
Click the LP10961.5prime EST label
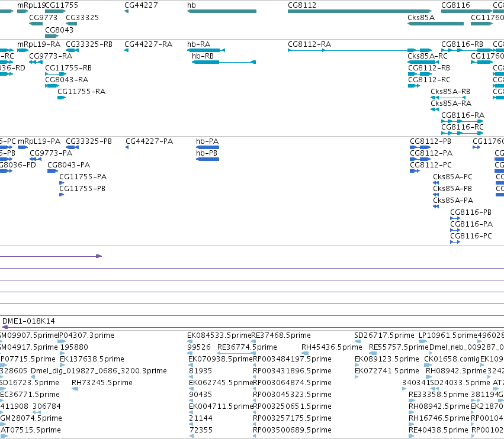pyautogui.click(x=448, y=335)
